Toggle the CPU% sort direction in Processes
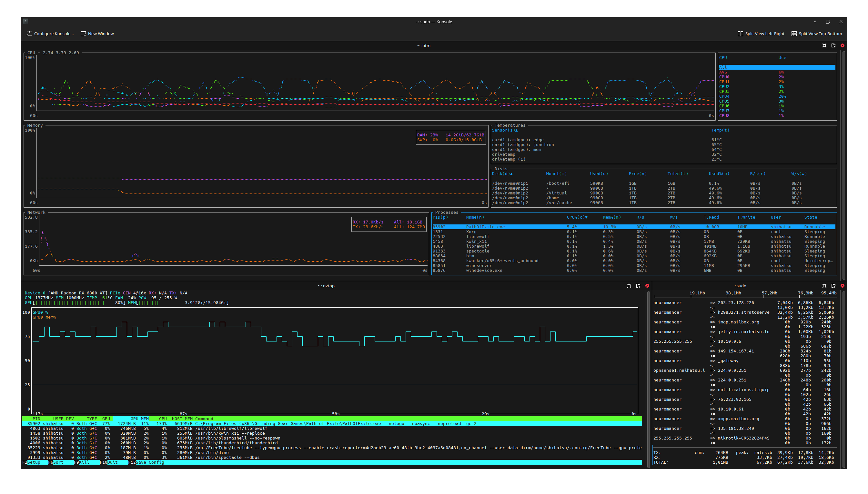Screen dimensions: 868x494 point(576,217)
